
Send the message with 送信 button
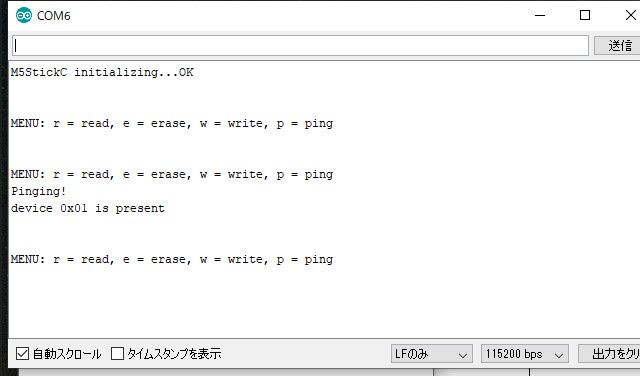tap(617, 46)
